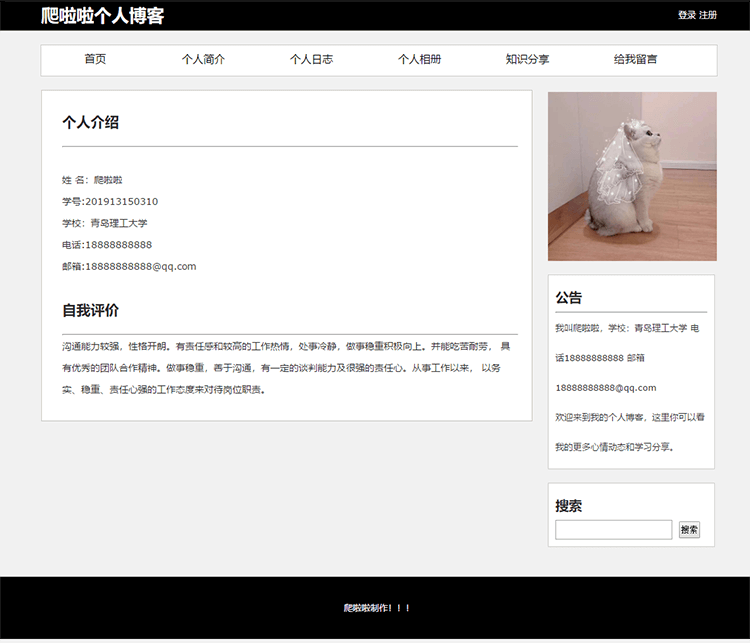Open the 个人日志 navigation item
This screenshot has height=643, width=750.
click(x=311, y=60)
